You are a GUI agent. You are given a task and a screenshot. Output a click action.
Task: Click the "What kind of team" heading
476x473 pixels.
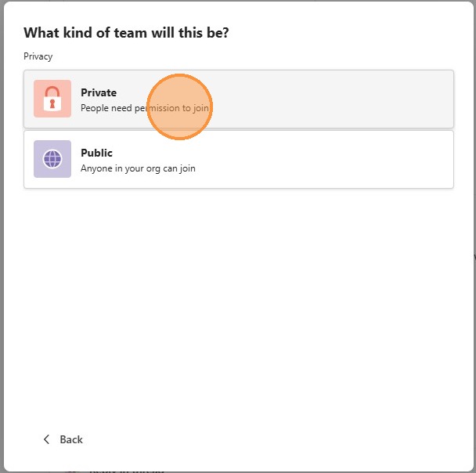coord(126,33)
